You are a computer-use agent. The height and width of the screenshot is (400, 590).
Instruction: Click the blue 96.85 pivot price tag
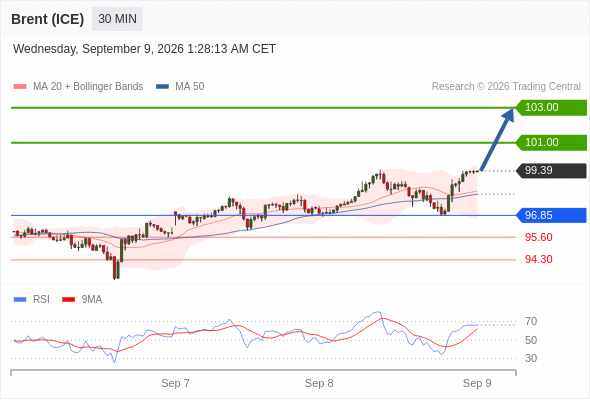pyautogui.click(x=552, y=216)
